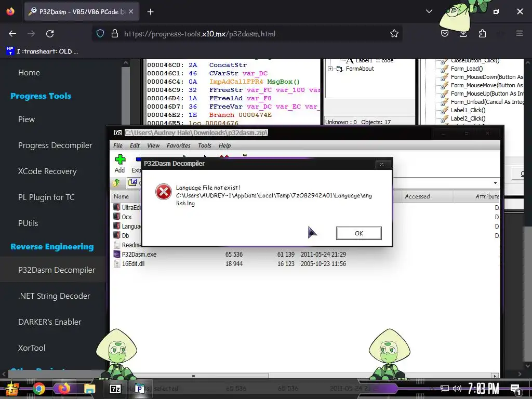Select the P32Dasm.exe file icon
Screen dimensions: 532x399
pos(117,255)
